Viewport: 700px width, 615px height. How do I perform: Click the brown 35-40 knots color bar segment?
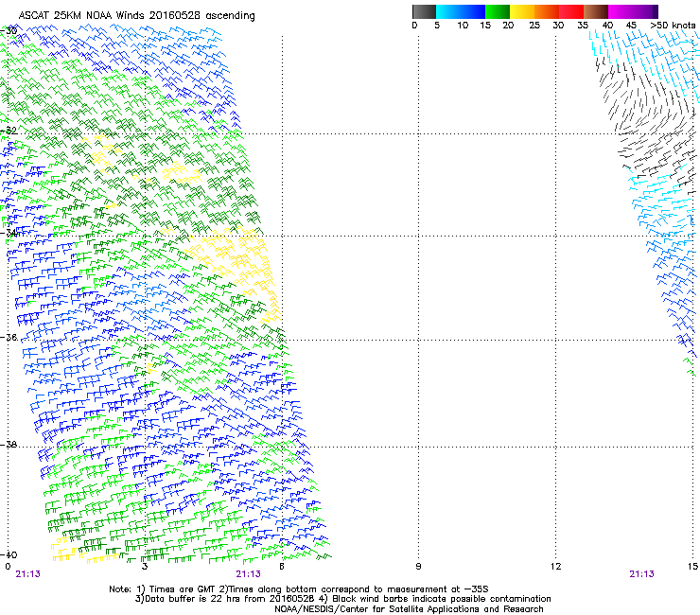596,11
